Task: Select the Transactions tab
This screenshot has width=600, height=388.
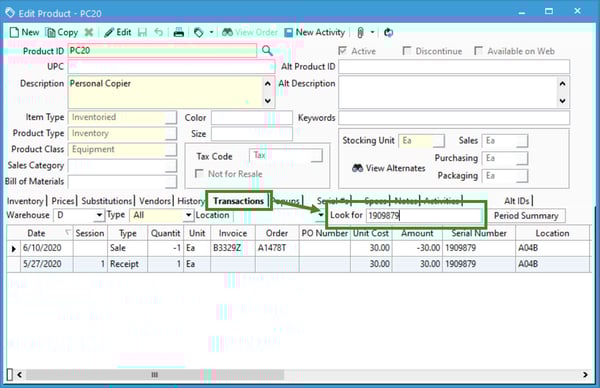Action: 238,201
